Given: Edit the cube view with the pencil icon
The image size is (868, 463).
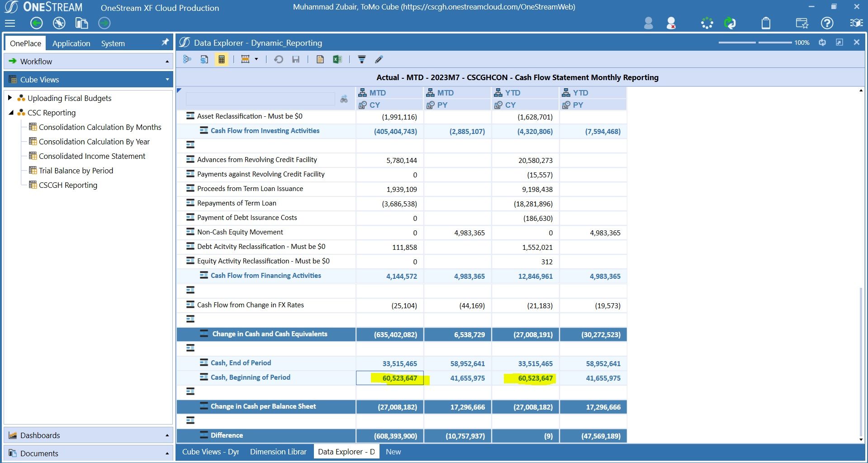Looking at the screenshot, I should coord(379,59).
